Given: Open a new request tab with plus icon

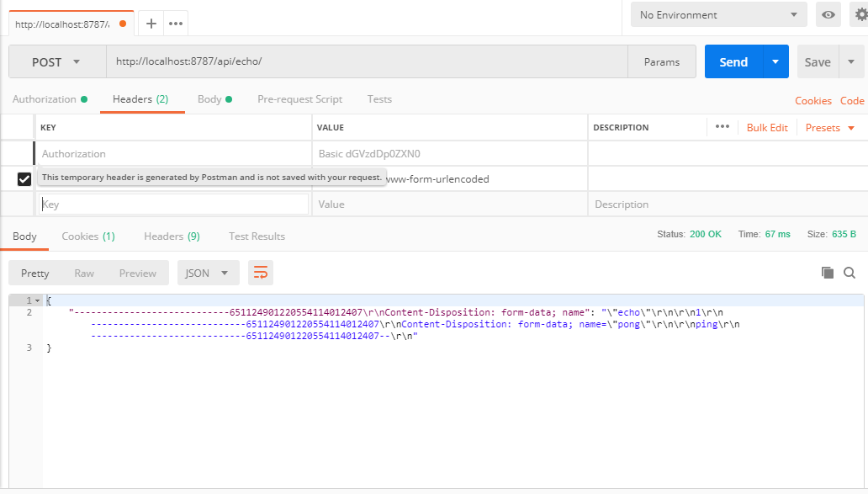Looking at the screenshot, I should pos(151,24).
